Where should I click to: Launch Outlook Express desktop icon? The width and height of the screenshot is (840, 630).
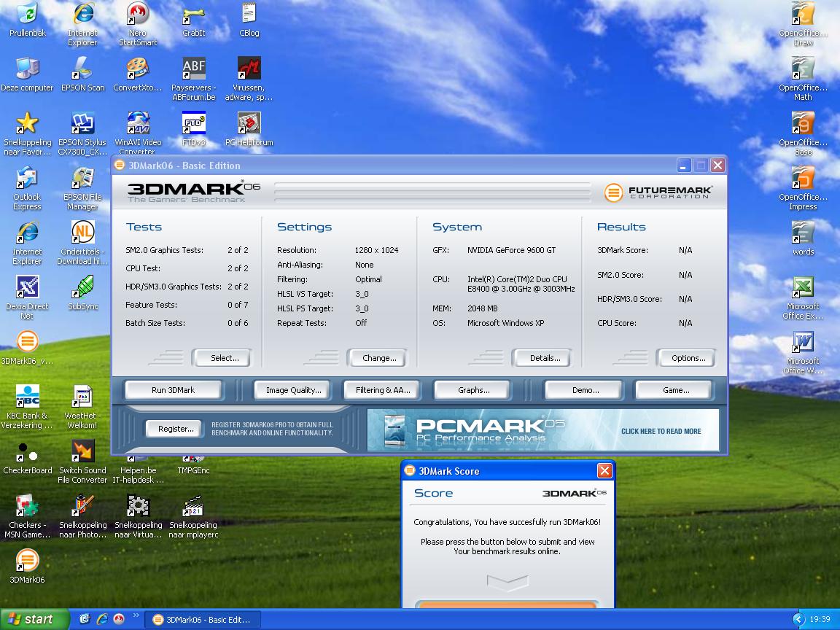click(x=27, y=187)
